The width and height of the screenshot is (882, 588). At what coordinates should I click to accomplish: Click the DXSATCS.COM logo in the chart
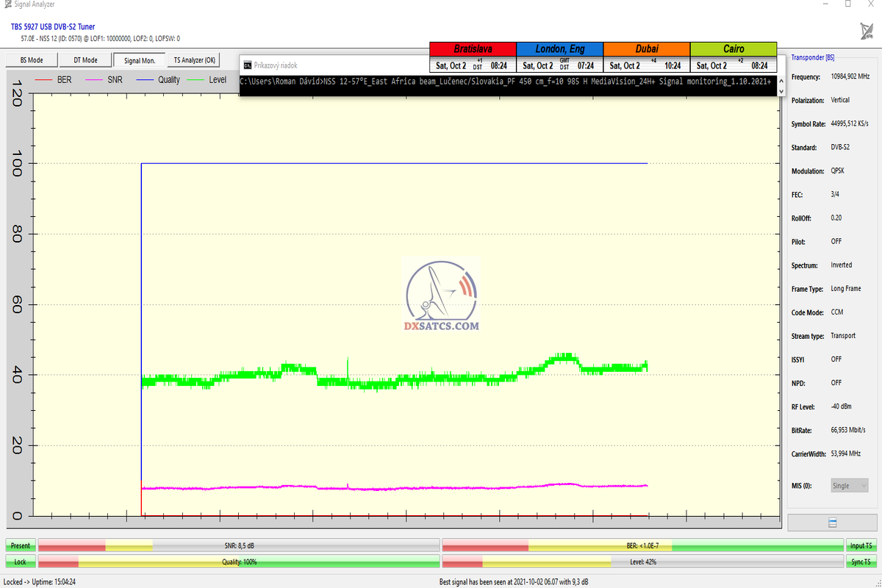click(x=442, y=295)
